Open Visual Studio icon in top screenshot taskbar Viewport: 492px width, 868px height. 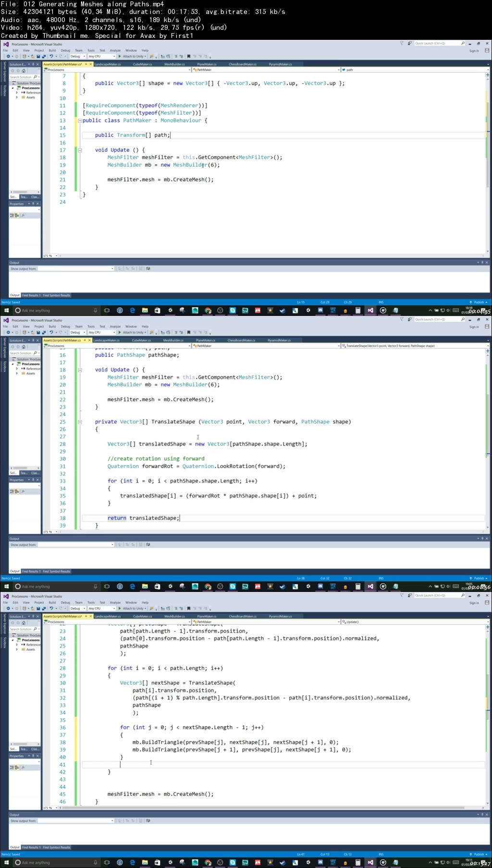(x=370, y=311)
